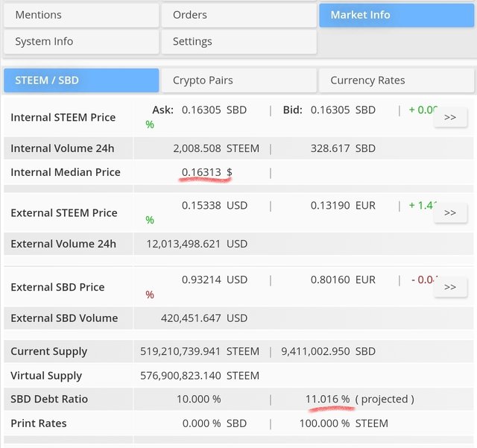This screenshot has height=448, width=477.
Task: Switch to the Crypto Pairs sub-tab
Action: coord(238,81)
